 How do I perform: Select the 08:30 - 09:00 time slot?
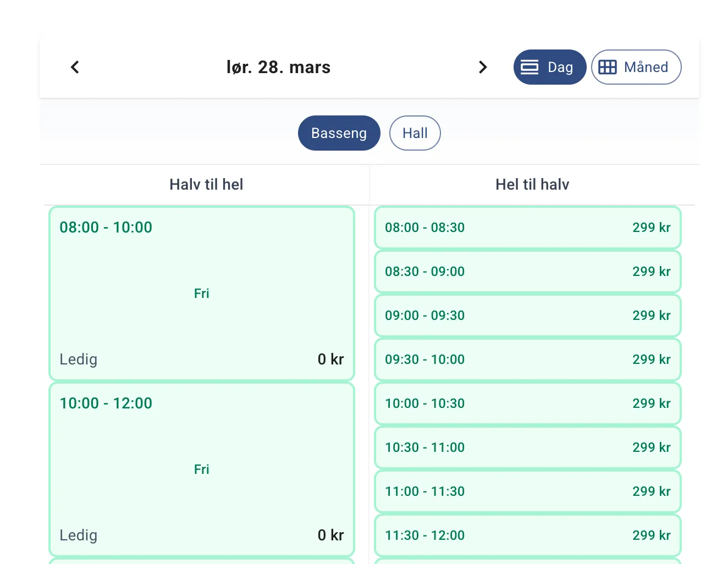(x=527, y=272)
